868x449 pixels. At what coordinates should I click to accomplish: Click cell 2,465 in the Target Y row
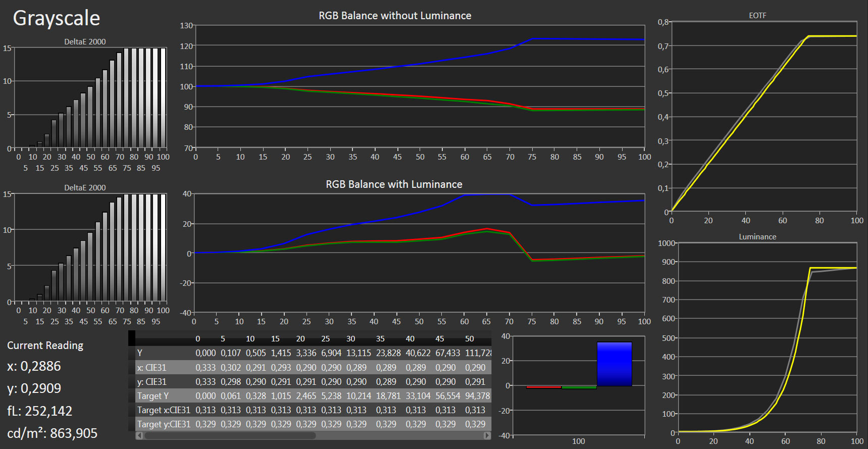coord(306,396)
